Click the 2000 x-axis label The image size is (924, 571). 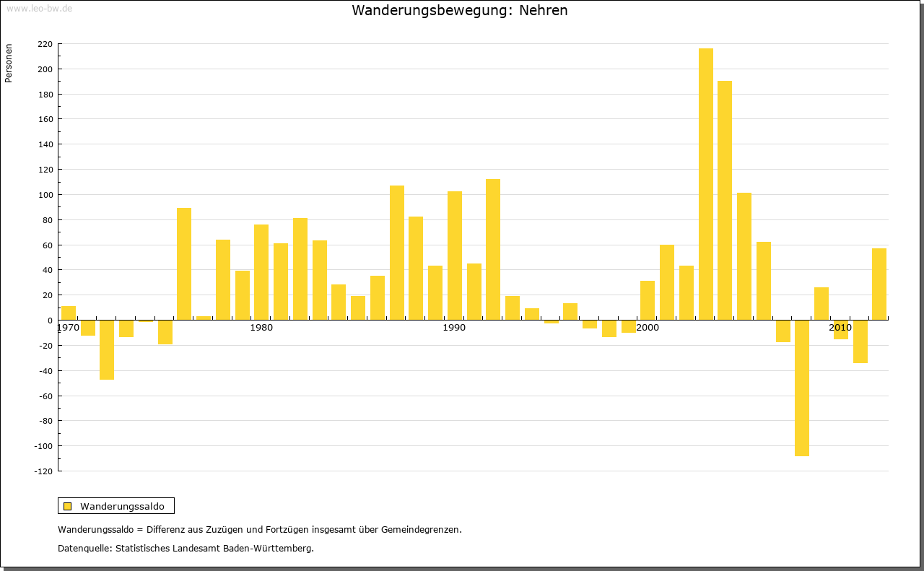pyautogui.click(x=648, y=328)
